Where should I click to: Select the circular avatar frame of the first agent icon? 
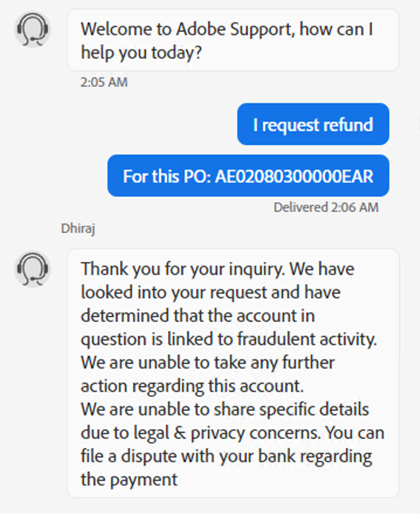coord(32,29)
